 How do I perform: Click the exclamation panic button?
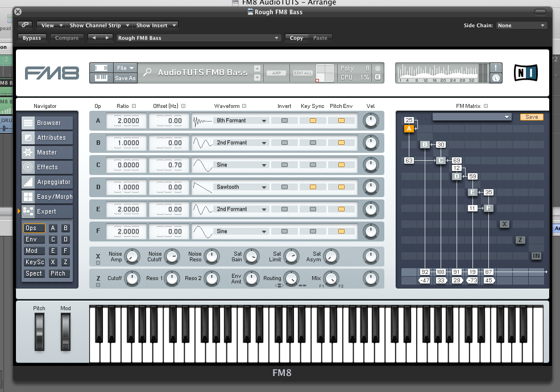point(496,68)
